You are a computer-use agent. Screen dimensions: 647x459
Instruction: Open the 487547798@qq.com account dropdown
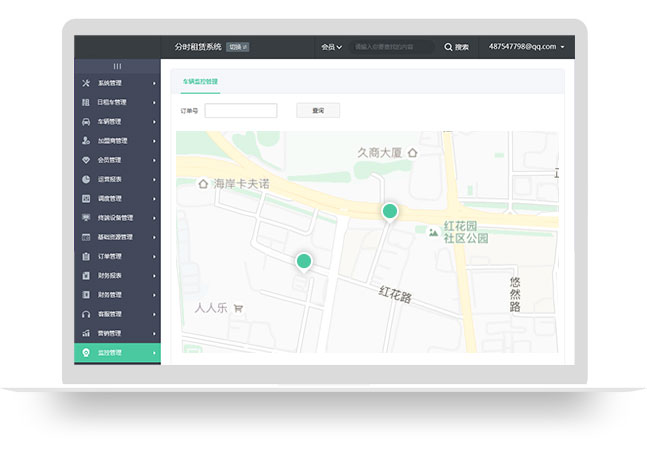point(526,47)
